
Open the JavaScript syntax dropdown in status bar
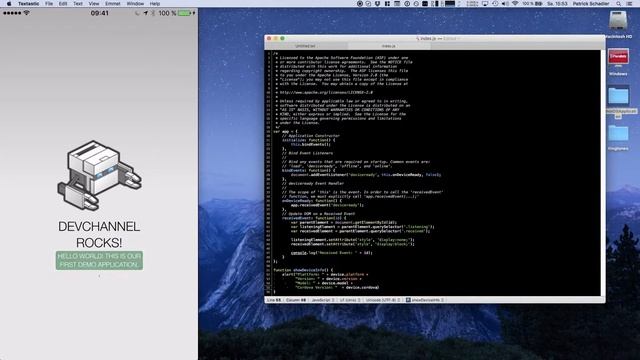click(322, 300)
